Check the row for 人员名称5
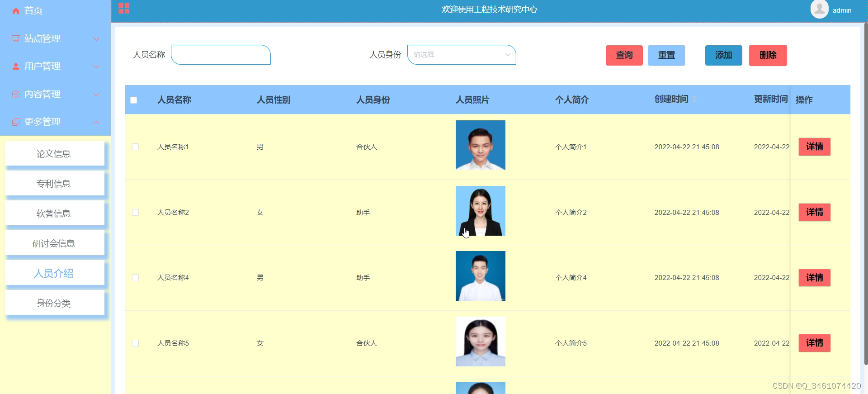The height and width of the screenshot is (394, 868). [135, 343]
